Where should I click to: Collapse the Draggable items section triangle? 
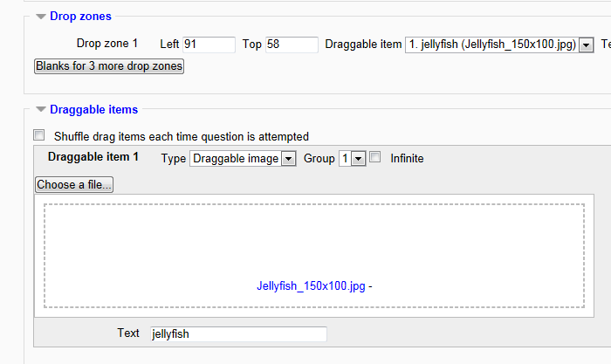[x=41, y=109]
